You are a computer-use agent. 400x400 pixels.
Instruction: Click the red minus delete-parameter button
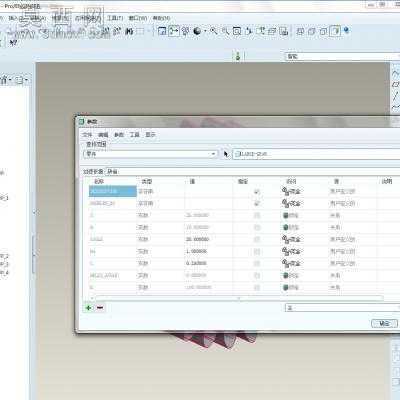100,307
